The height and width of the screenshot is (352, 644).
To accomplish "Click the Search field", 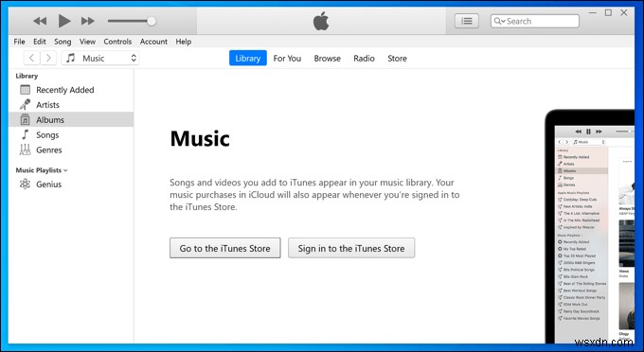I will [535, 21].
